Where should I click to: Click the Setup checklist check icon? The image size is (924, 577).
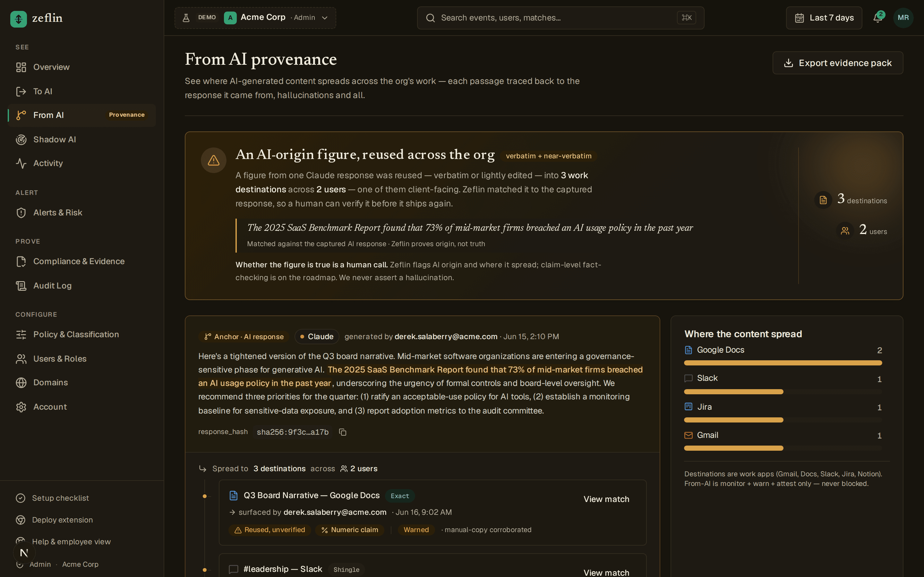21,498
